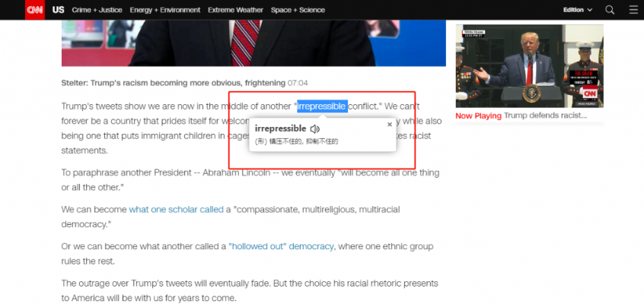Click the CNN logo in header
Viewport: 644px width, 304px height.
(34, 10)
